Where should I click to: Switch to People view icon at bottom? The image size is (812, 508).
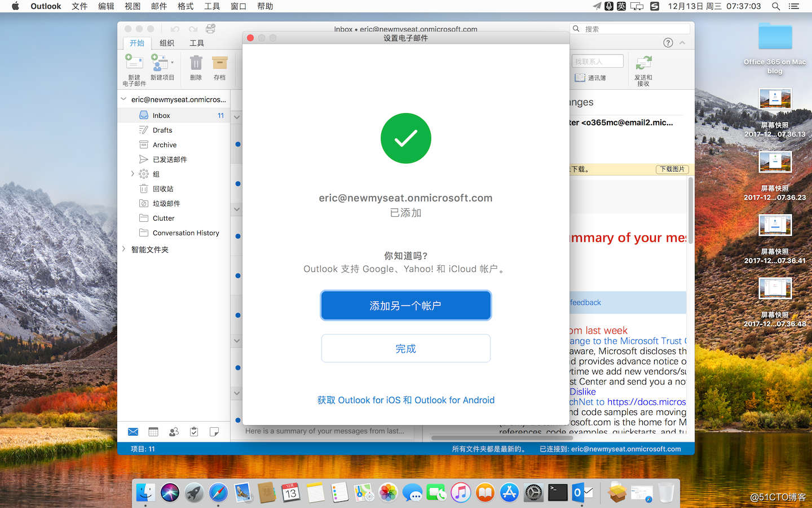click(x=174, y=432)
